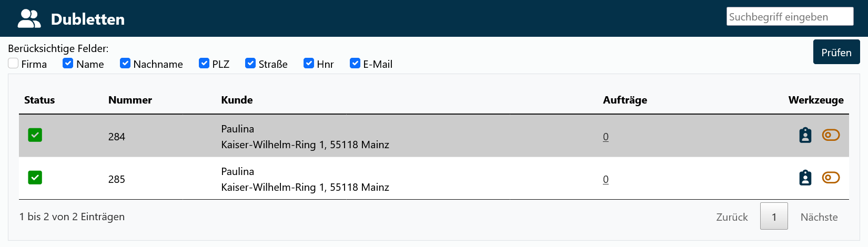This screenshot has height=247, width=868.
Task: Click the orange toggle icon for customer 285
Action: (831, 178)
